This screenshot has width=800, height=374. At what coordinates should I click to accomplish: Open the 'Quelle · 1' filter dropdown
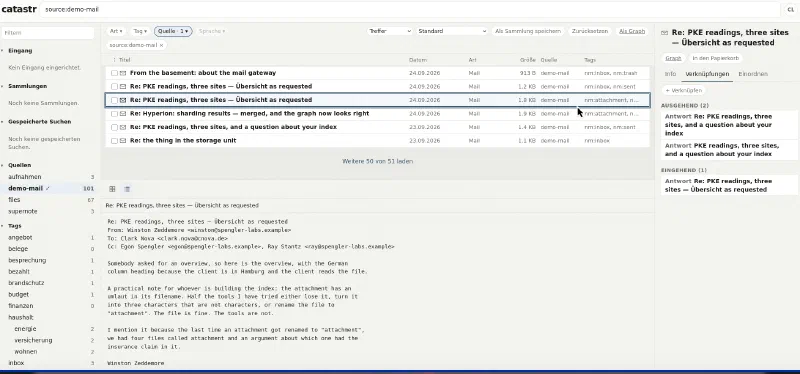[x=173, y=31]
